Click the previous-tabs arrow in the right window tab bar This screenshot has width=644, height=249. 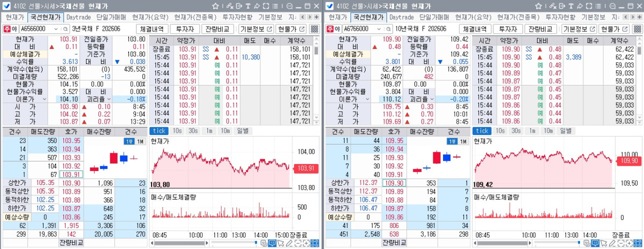coord(625,17)
